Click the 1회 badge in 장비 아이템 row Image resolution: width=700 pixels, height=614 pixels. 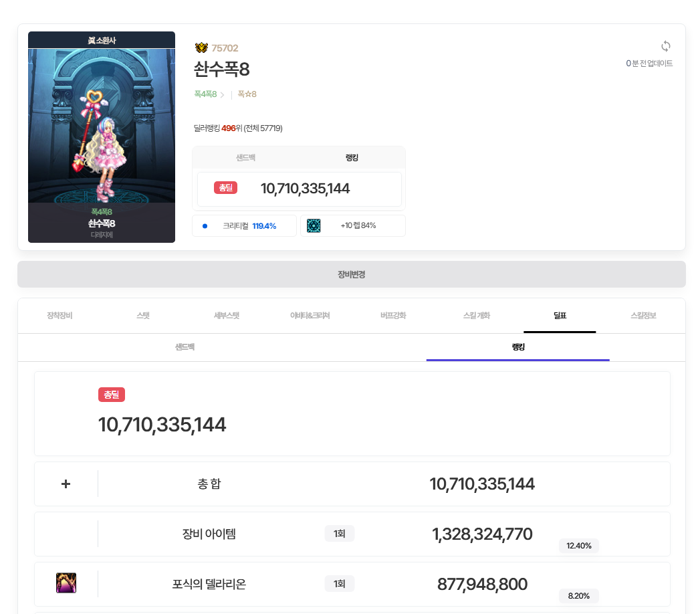[x=339, y=534]
